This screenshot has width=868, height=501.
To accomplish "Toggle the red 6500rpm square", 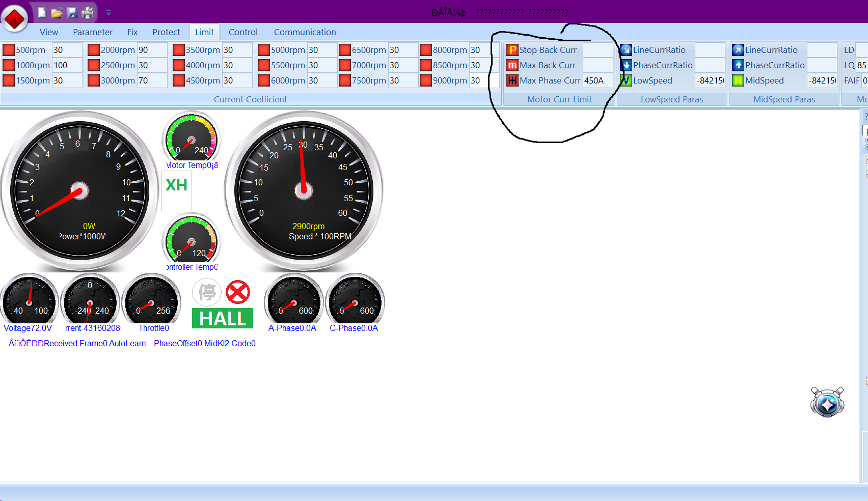I will [x=345, y=50].
